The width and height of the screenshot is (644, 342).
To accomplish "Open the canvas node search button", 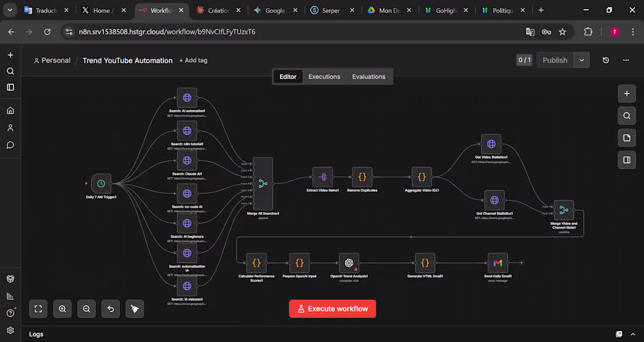I will [x=627, y=116].
